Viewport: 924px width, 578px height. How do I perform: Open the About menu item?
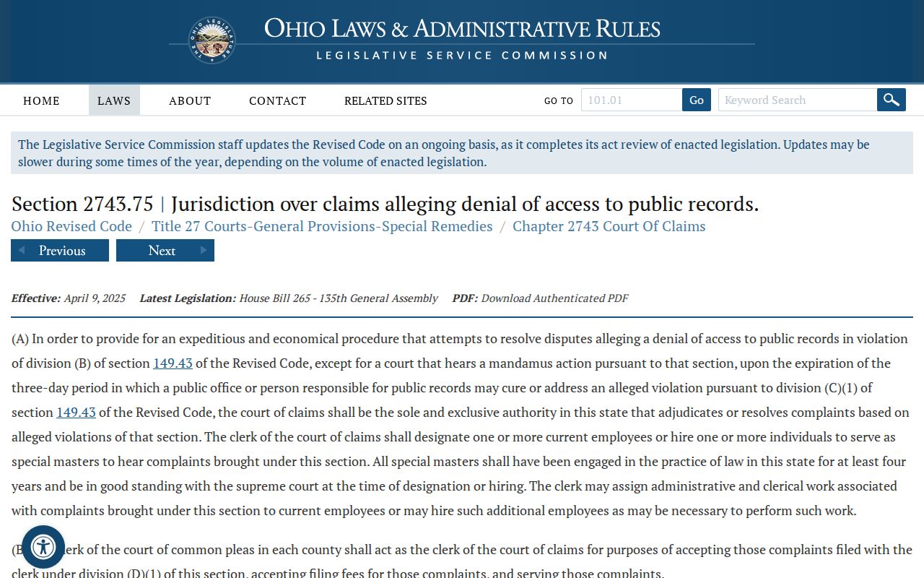pos(190,100)
